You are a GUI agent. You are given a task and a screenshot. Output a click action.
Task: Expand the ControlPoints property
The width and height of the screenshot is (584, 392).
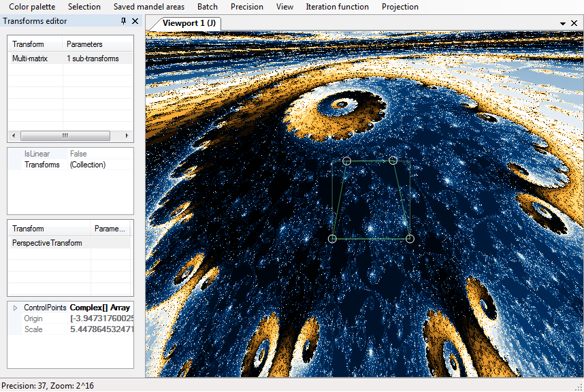point(16,308)
